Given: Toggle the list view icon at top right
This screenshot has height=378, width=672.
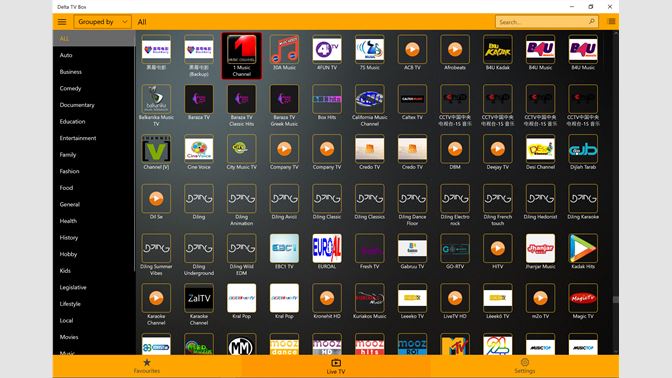Looking at the screenshot, I should point(612,21).
